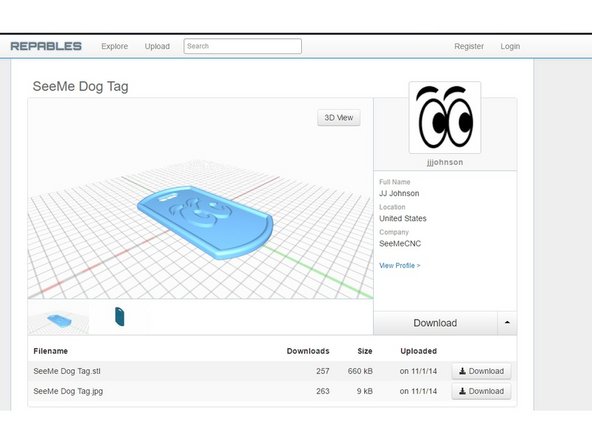Toggle the Download caret dropdown arrow
Screen dimensions: 592x444
pos(507,323)
